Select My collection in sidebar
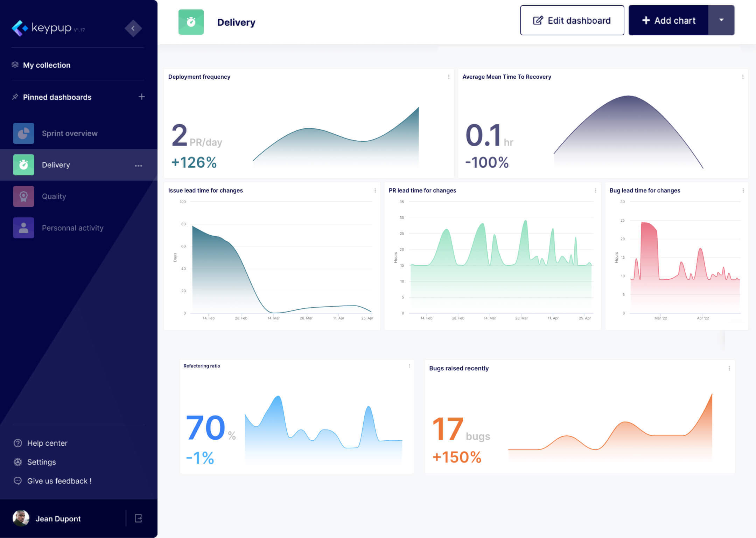756x538 pixels. click(x=47, y=65)
